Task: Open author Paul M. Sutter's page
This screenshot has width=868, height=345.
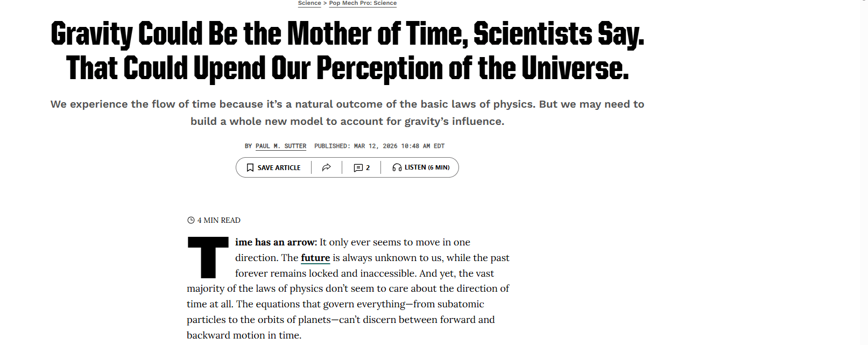Action: (281, 146)
